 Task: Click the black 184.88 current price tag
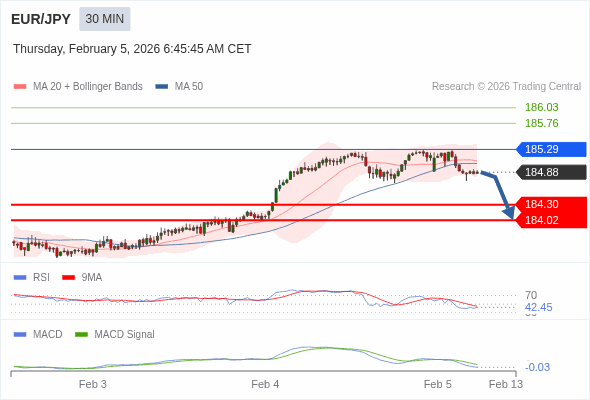coord(552,172)
